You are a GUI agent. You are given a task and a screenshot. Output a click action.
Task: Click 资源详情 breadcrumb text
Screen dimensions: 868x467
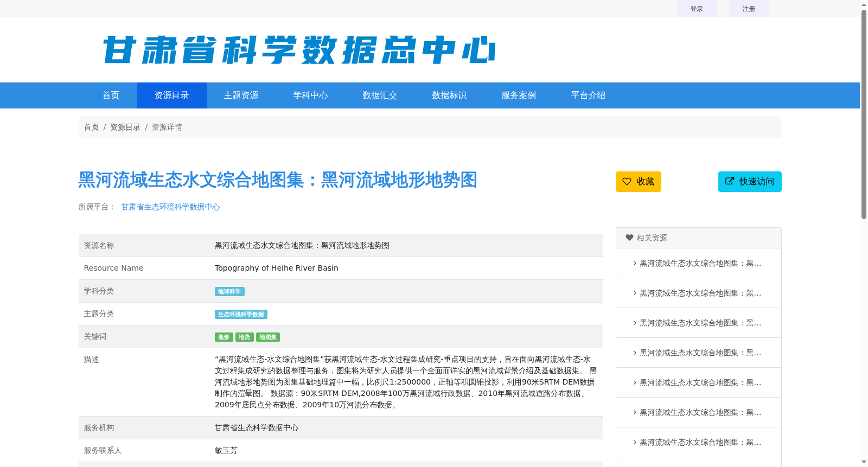coord(167,127)
